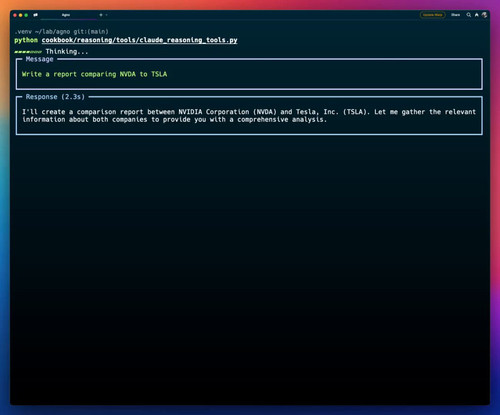
Task: Open the new tab options chevron
Action: pos(106,15)
